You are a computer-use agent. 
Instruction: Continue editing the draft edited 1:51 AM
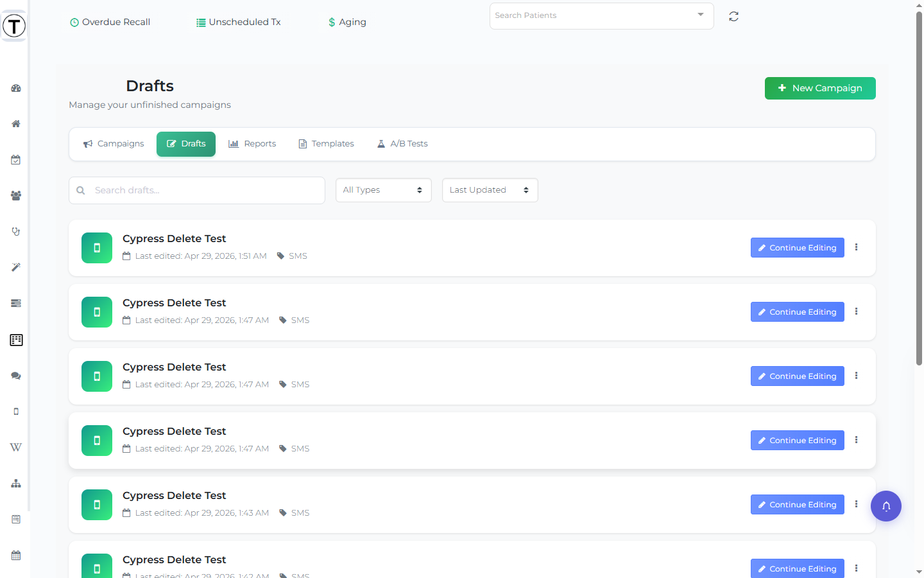(798, 248)
